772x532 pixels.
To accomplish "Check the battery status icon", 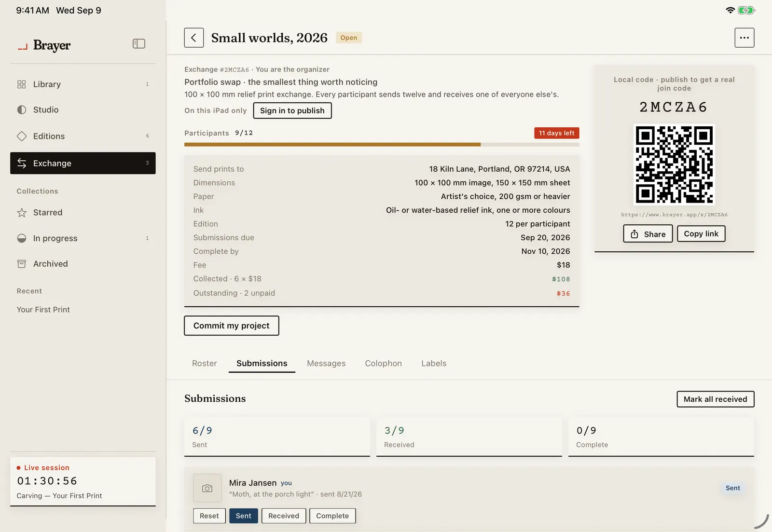I will coord(746,10).
